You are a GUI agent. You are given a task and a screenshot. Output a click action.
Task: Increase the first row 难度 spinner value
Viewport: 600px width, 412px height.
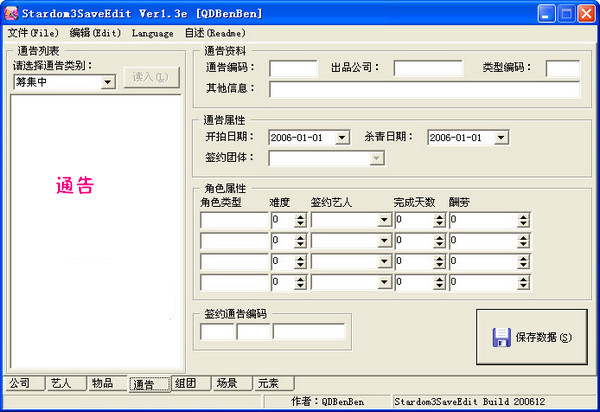point(300,216)
